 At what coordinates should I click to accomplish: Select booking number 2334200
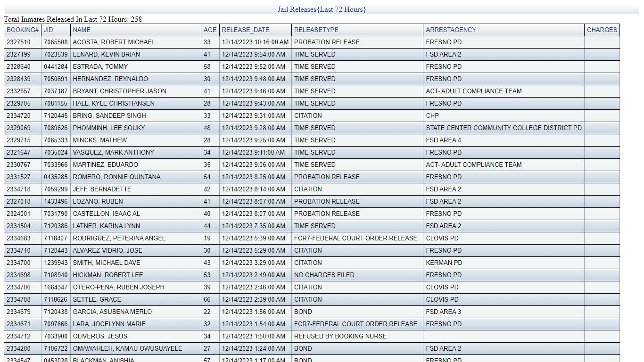tap(18, 348)
